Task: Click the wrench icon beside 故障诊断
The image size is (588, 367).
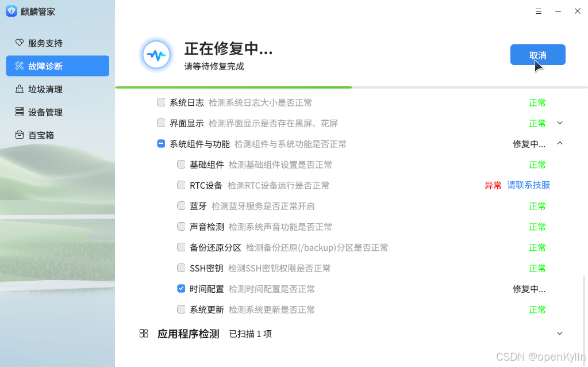Action: click(x=20, y=66)
